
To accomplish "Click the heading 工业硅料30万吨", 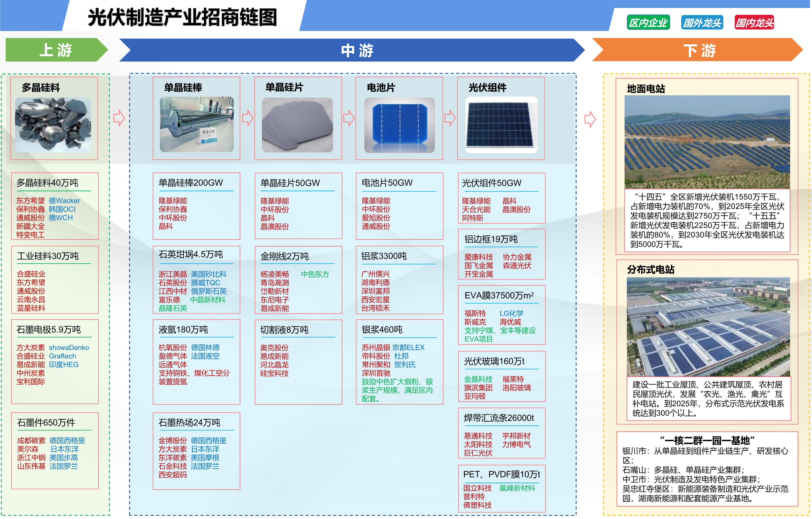I will (47, 256).
